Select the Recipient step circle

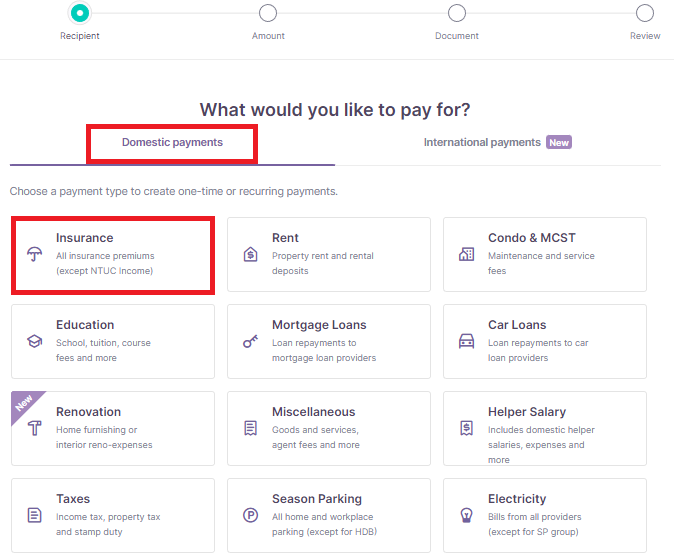[x=80, y=13]
